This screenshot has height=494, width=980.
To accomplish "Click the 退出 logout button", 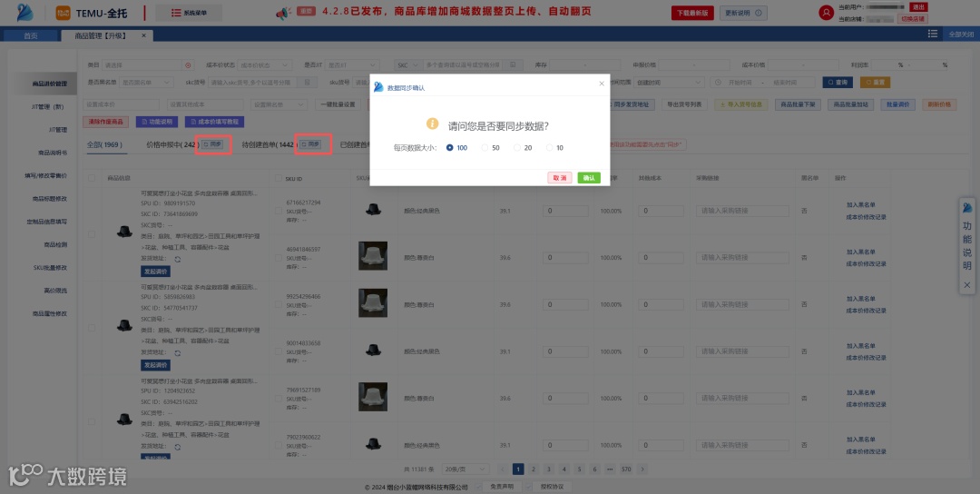I will [918, 7].
